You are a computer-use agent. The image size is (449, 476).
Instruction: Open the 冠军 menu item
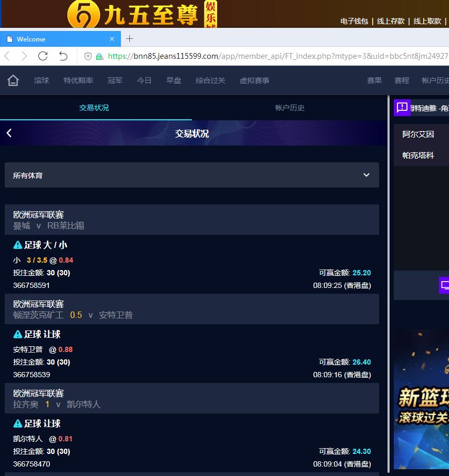pos(115,80)
